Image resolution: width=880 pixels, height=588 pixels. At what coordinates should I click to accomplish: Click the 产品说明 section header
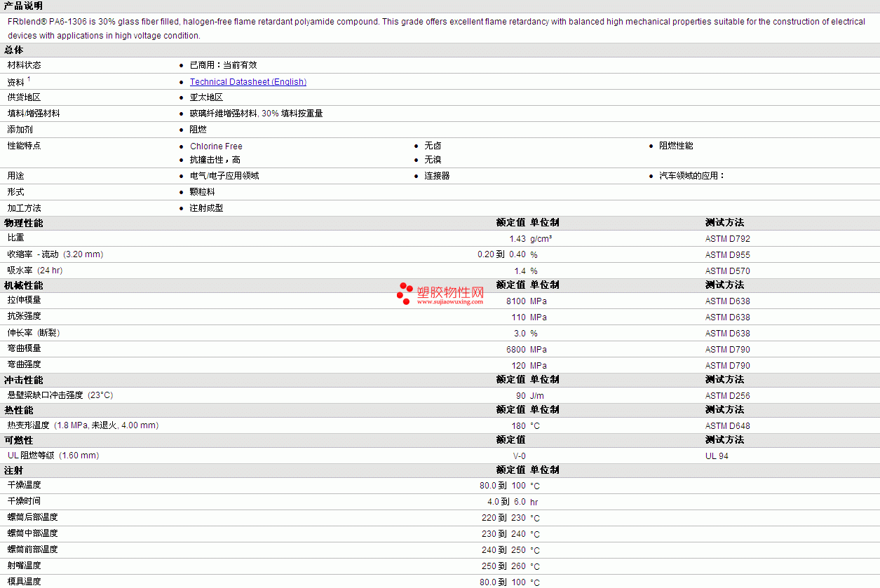23,6
